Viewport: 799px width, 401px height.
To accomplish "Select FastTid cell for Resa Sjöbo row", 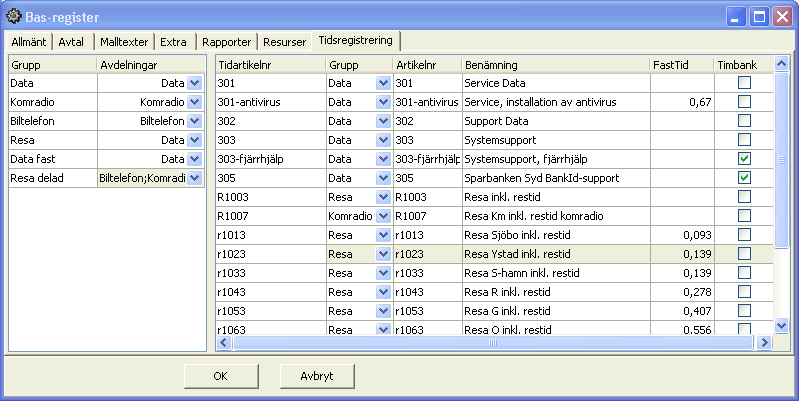I will pos(680,235).
